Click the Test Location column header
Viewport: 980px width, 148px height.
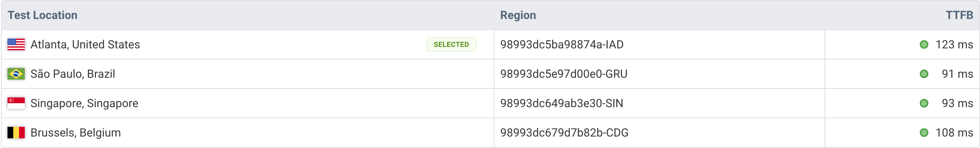click(x=43, y=15)
